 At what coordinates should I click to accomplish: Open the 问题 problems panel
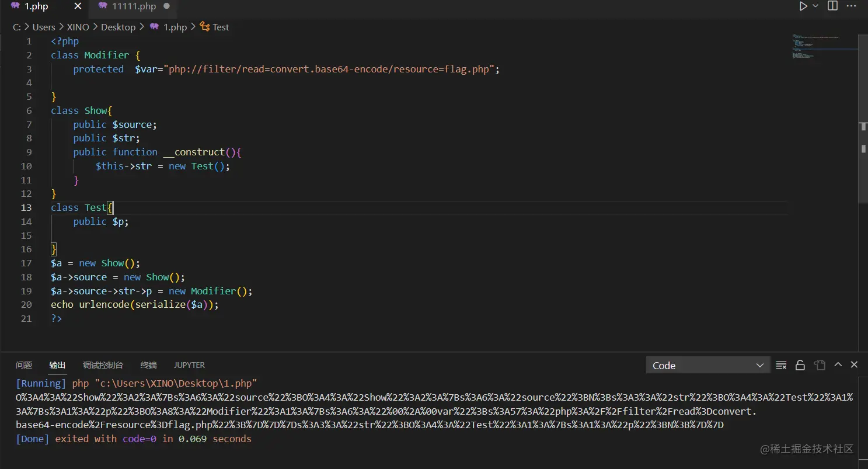(x=23, y=365)
